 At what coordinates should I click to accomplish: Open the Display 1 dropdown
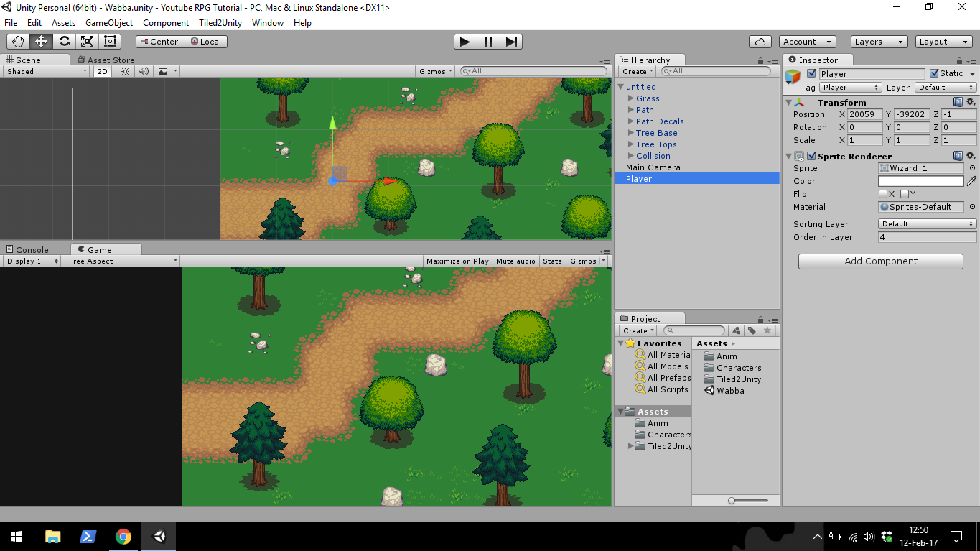point(32,261)
